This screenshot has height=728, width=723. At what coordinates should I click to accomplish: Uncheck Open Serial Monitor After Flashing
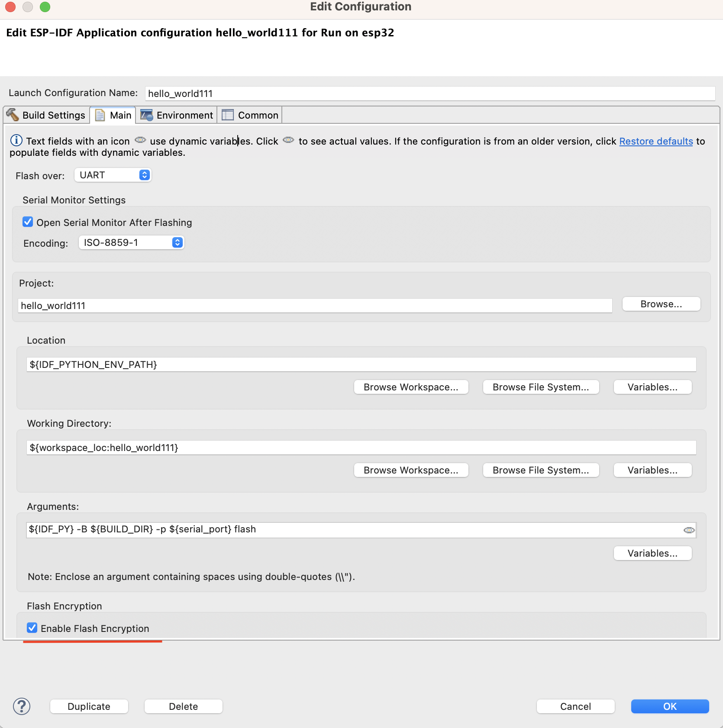(28, 222)
